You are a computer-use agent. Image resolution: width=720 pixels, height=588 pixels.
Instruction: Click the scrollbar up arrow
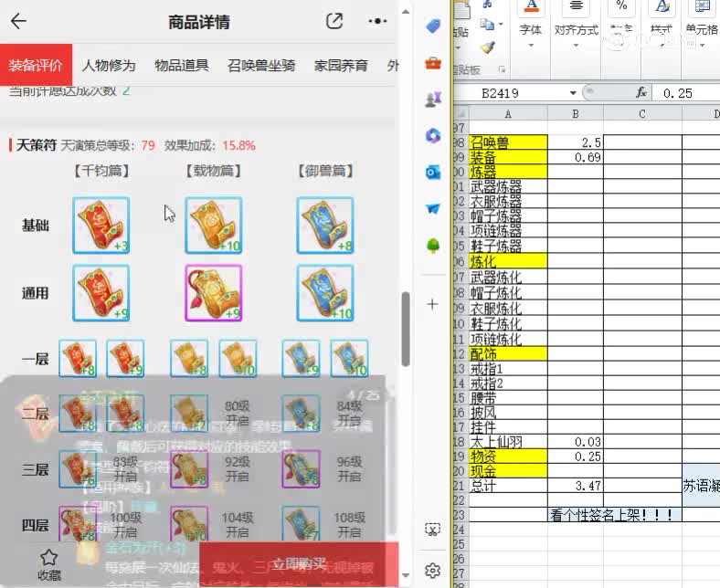pyautogui.click(x=406, y=12)
